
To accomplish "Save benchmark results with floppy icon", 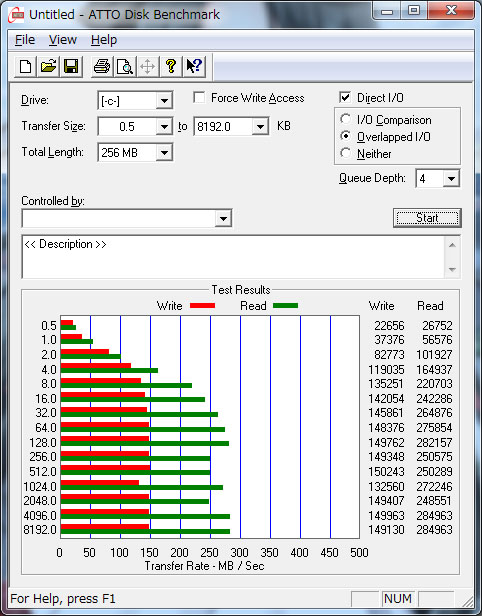I will pyautogui.click(x=71, y=66).
